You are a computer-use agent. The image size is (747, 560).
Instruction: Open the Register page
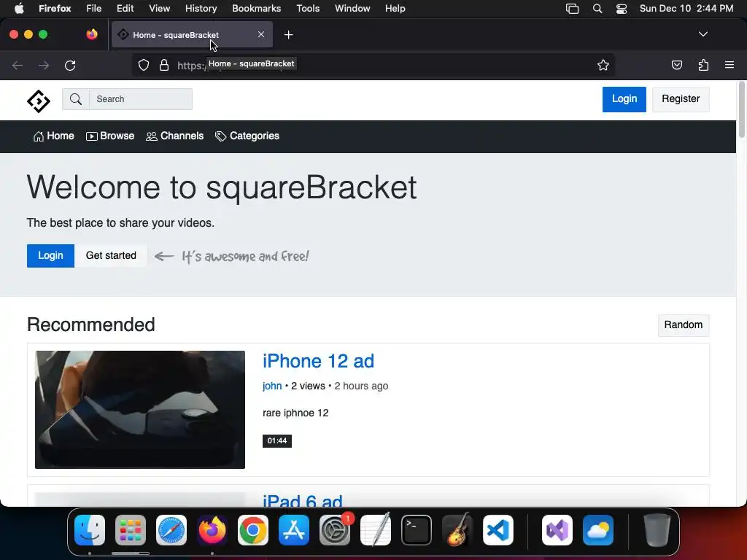pyautogui.click(x=681, y=99)
